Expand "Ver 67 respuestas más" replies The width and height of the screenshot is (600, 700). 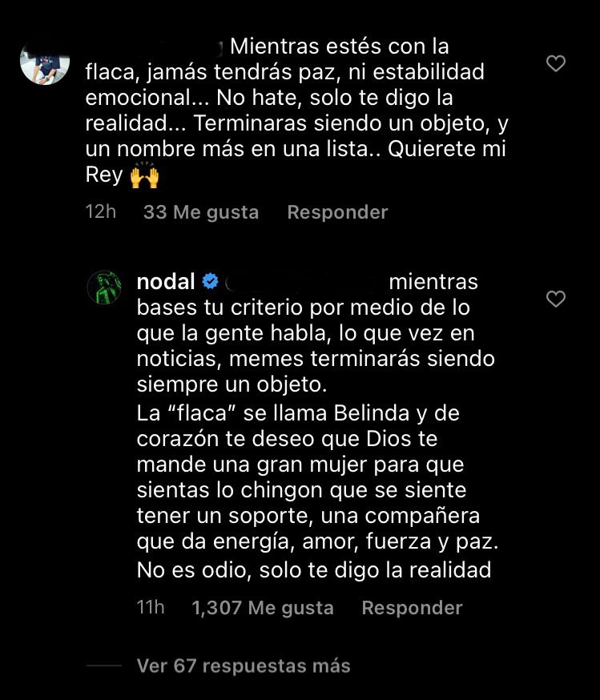(244, 666)
